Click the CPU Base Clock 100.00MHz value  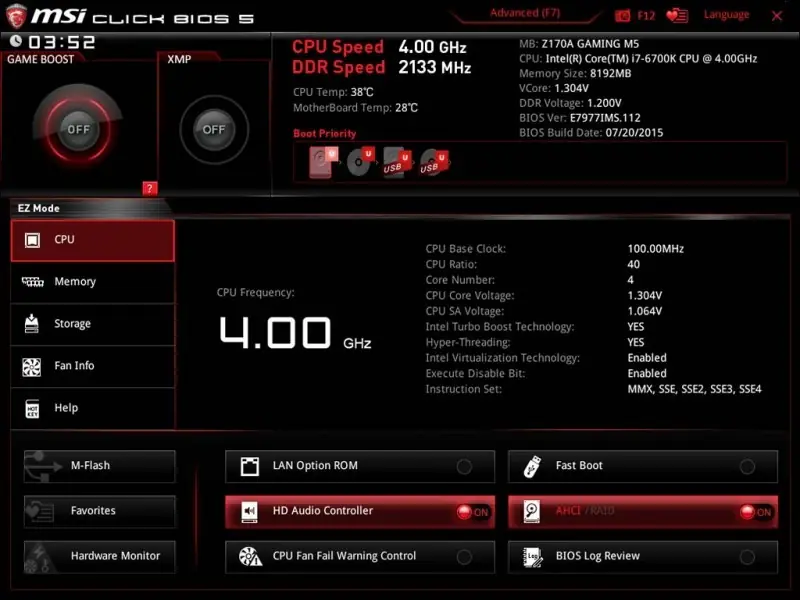tap(656, 249)
